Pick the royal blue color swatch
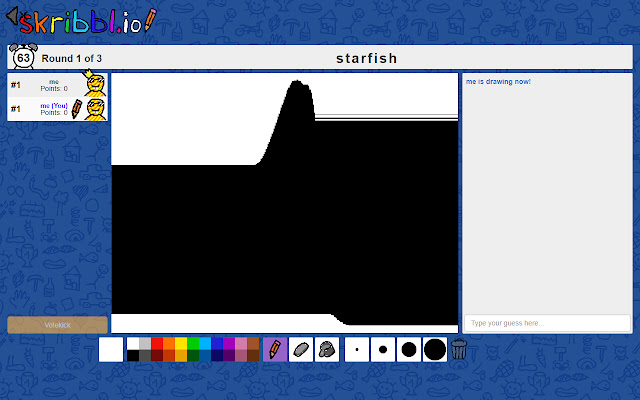Screen dimensions: 640x400 point(217,343)
